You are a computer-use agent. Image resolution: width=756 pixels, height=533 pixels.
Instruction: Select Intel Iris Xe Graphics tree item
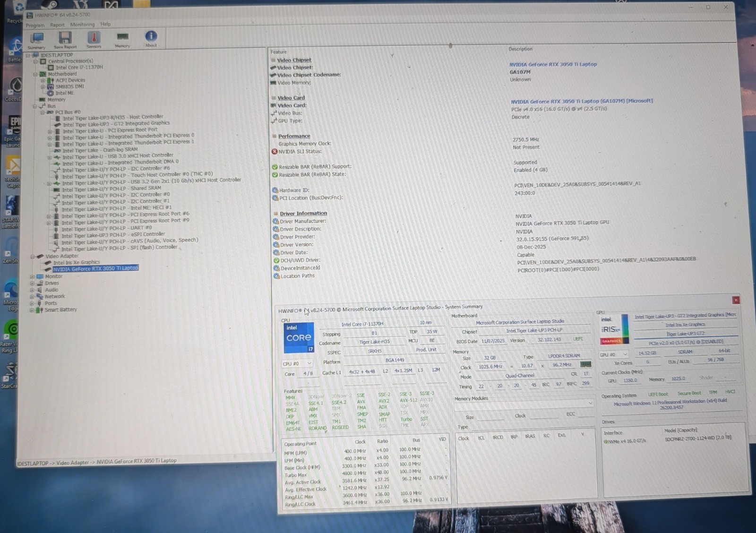77,262
